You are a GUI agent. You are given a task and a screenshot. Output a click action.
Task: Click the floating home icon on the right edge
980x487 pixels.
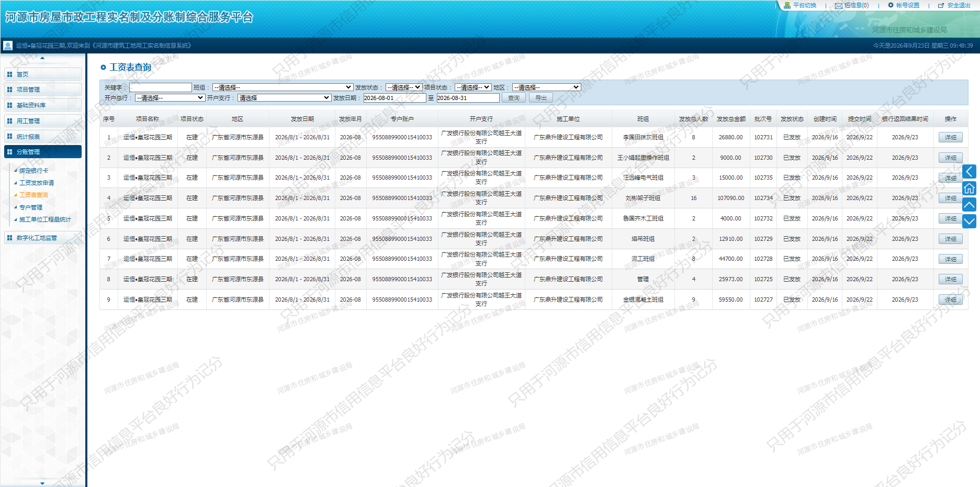[970, 188]
